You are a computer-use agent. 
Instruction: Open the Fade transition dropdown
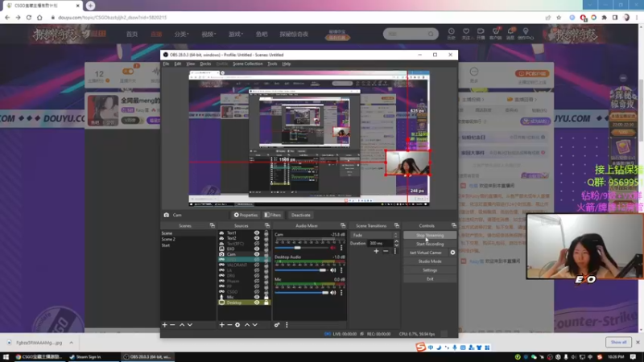point(374,235)
